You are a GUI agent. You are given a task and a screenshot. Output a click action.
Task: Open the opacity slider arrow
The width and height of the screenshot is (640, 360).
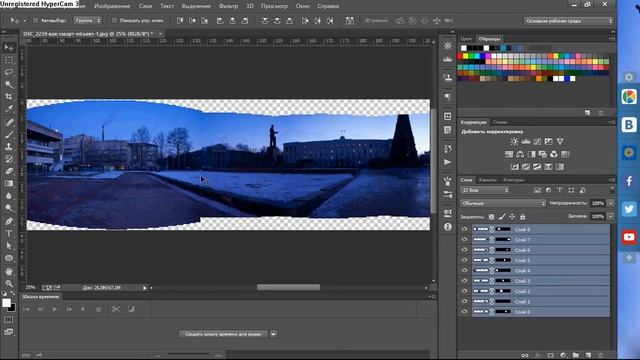click(611, 203)
